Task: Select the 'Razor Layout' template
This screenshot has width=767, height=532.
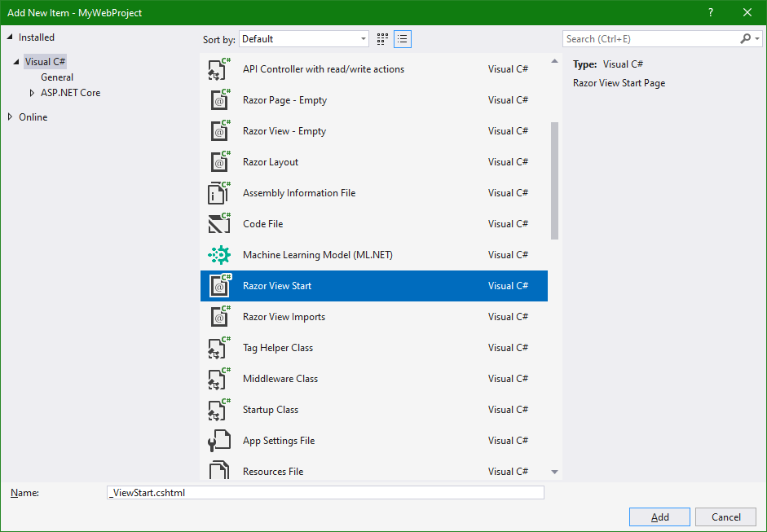Action: pos(373,162)
